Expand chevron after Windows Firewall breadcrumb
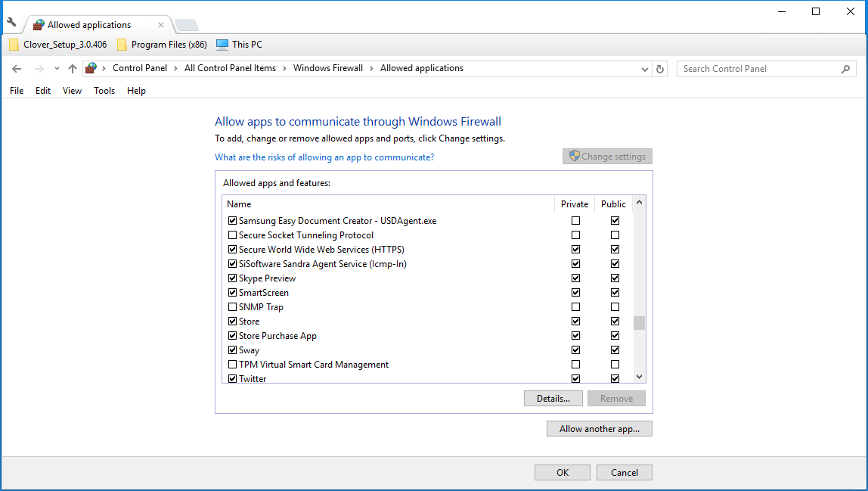The height and width of the screenshot is (491, 868). [371, 68]
